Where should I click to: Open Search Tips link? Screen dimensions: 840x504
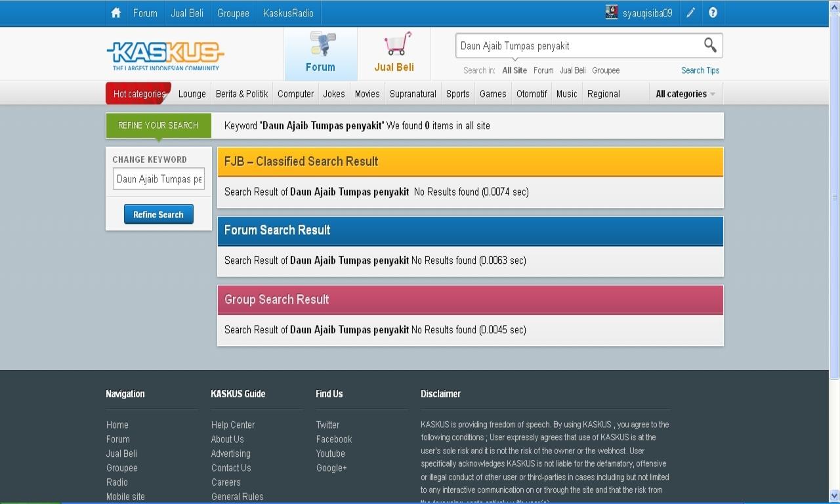pyautogui.click(x=700, y=70)
